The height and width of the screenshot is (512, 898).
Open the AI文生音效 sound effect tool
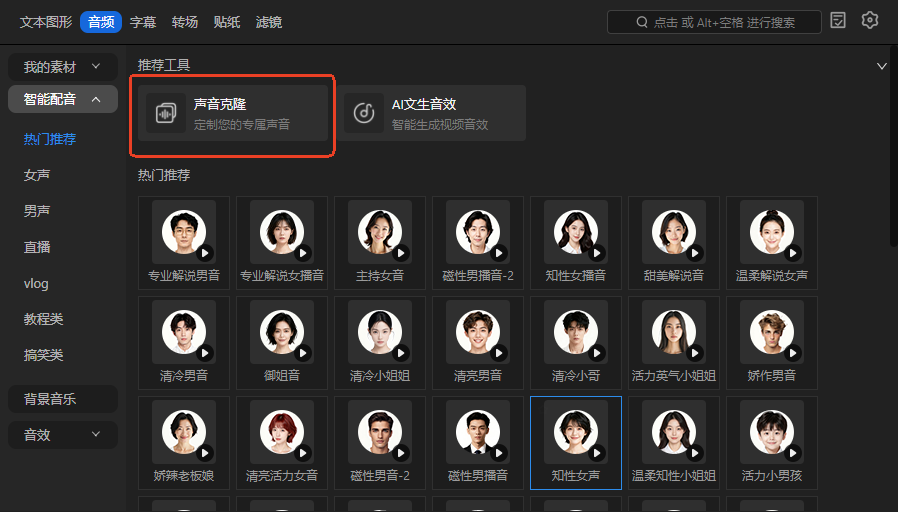tap(430, 113)
